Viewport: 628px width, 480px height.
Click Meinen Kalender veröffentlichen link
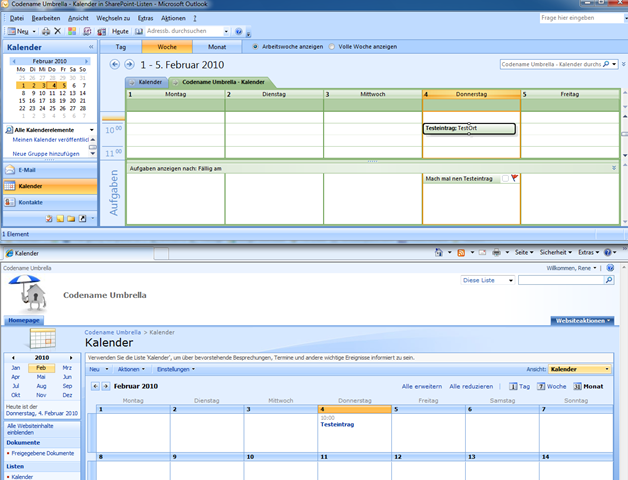50,139
